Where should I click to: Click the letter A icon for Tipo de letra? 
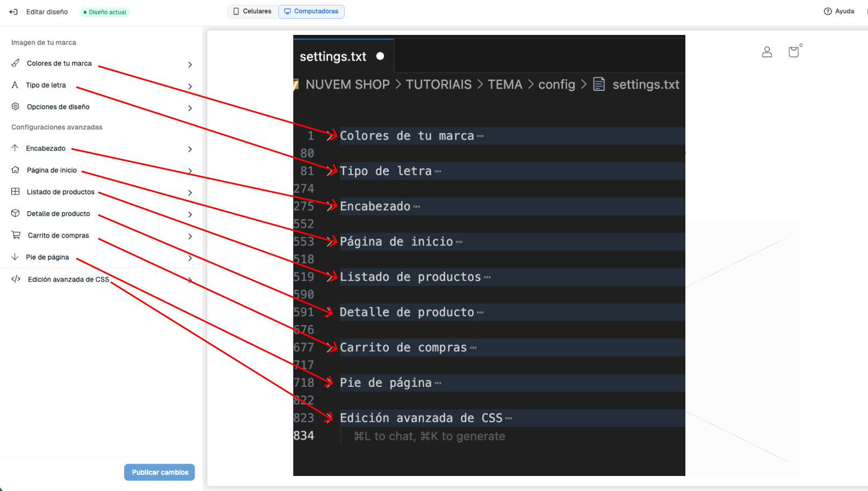(15, 85)
